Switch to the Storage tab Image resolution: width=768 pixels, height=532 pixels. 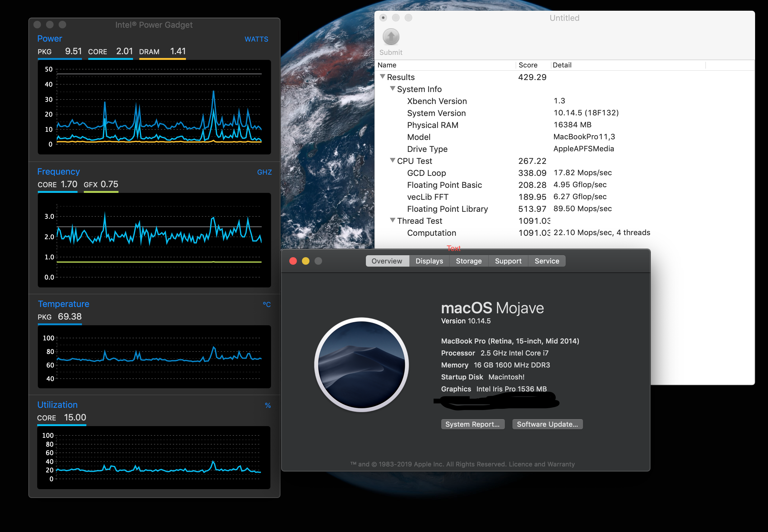pyautogui.click(x=469, y=261)
